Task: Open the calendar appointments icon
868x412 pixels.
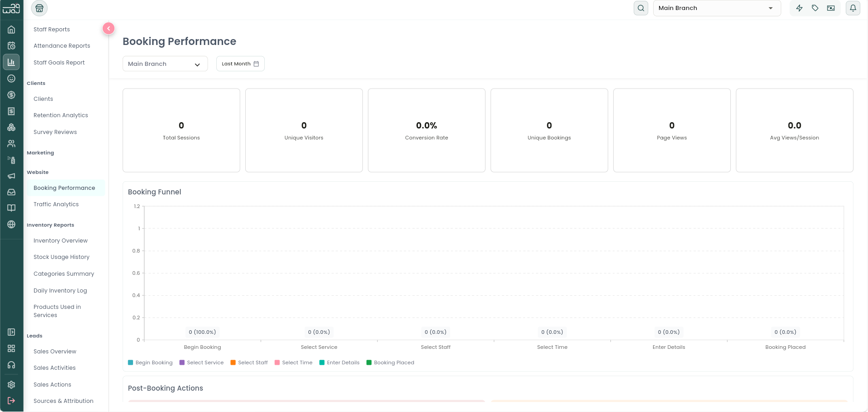Action: coord(11,45)
